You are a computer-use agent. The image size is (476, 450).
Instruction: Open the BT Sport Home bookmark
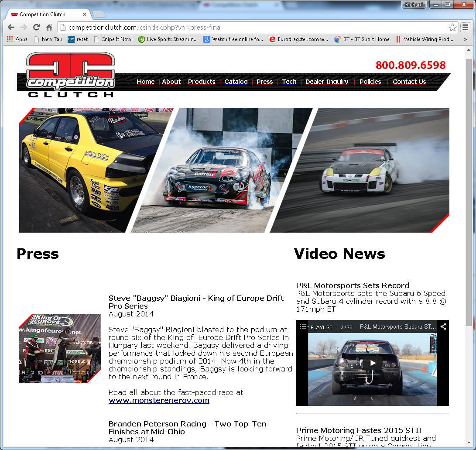(362, 39)
